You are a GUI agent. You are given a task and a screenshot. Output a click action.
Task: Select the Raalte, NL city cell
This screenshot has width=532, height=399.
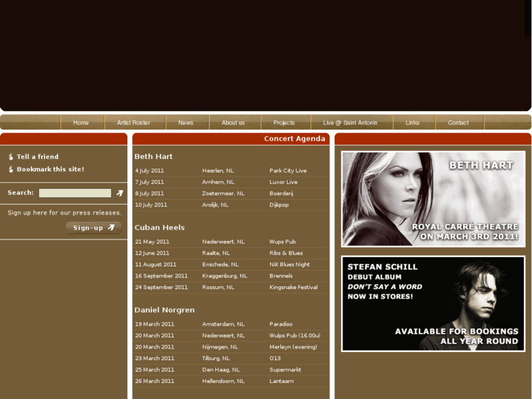(216, 253)
